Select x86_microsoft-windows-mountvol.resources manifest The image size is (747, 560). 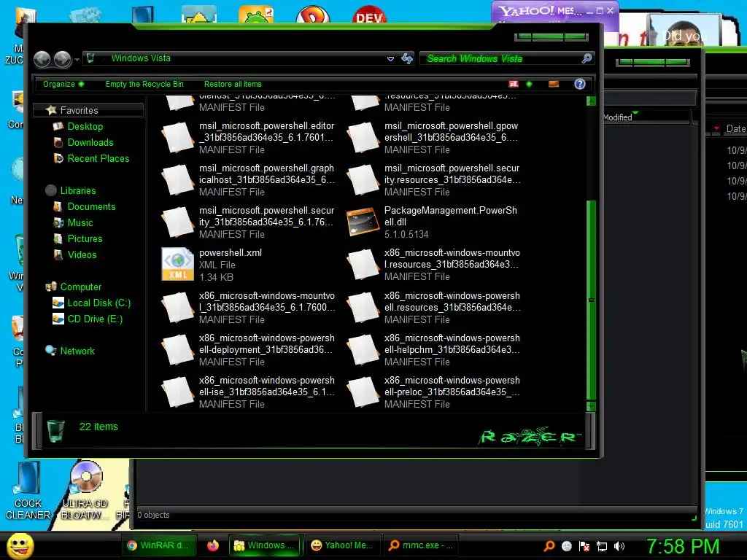(x=434, y=264)
